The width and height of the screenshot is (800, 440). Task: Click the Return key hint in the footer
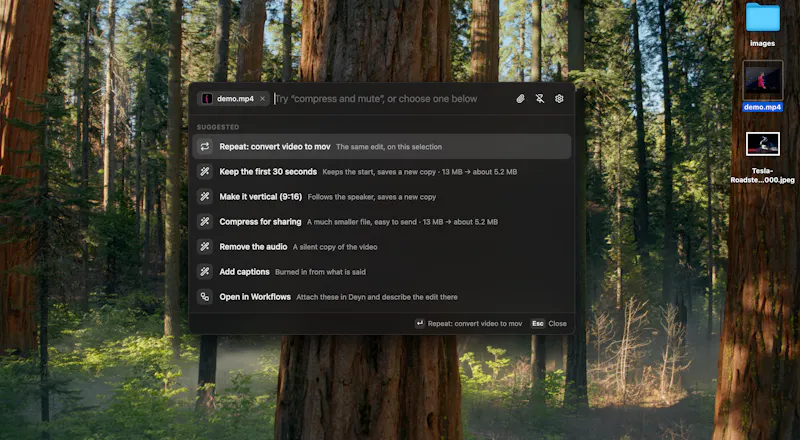(419, 324)
